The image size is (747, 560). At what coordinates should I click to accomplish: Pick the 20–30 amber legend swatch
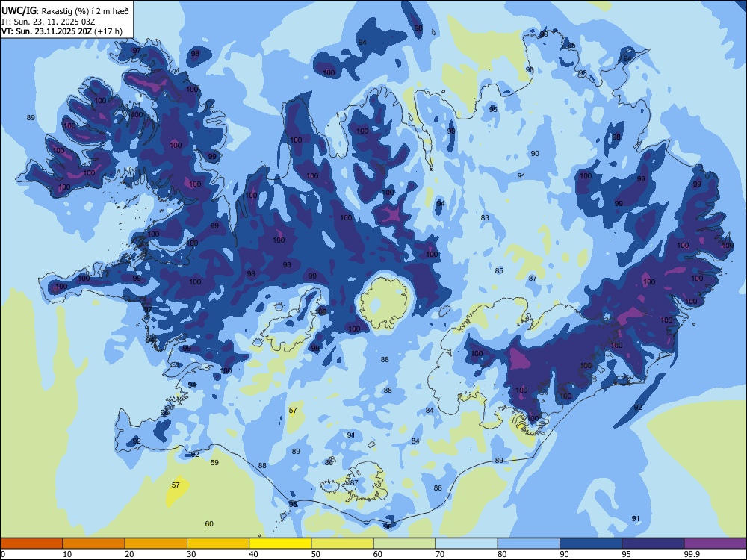[x=156, y=544]
